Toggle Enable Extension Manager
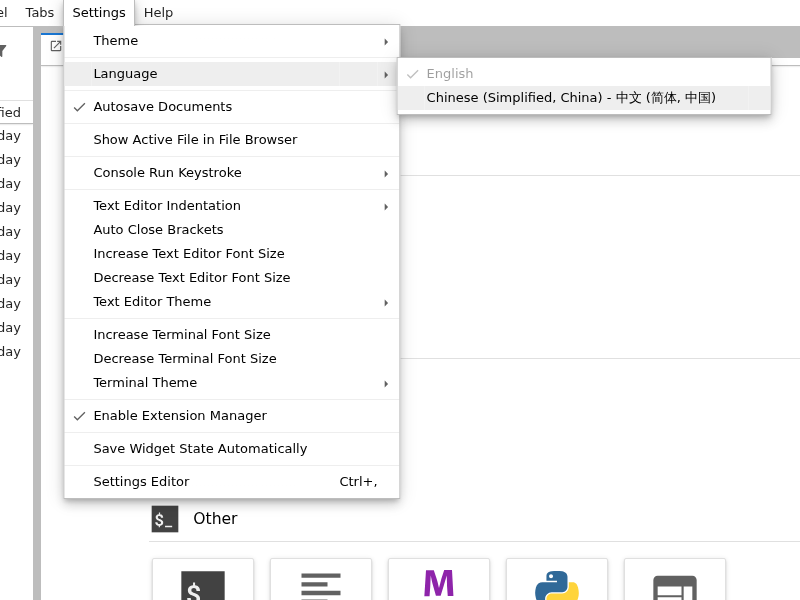The height and width of the screenshot is (600, 800). point(232,416)
